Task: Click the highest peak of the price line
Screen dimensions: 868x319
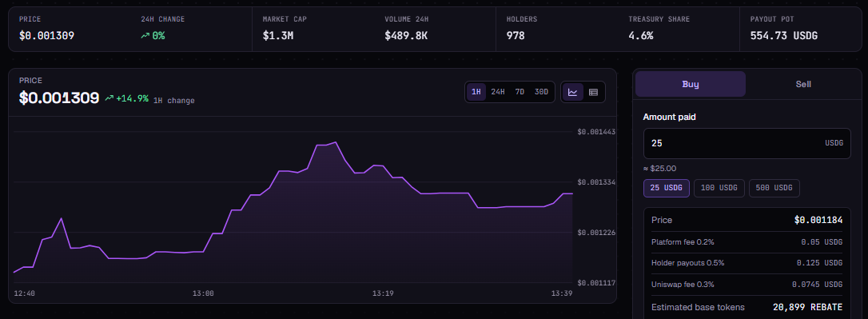Action: pos(336,142)
